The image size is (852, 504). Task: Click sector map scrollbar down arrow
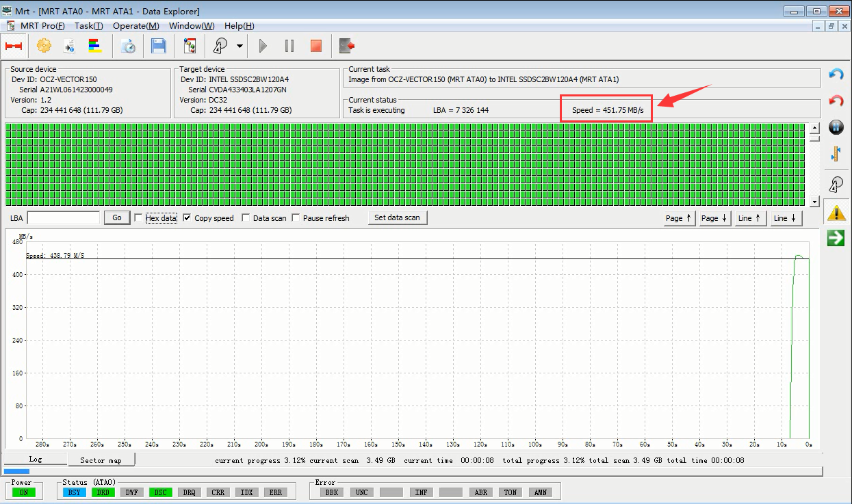click(x=814, y=202)
